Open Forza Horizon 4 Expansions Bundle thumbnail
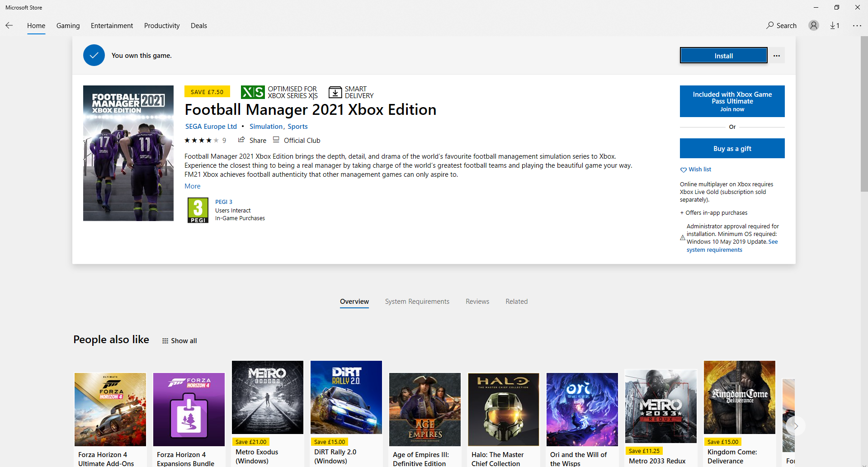 [189, 410]
